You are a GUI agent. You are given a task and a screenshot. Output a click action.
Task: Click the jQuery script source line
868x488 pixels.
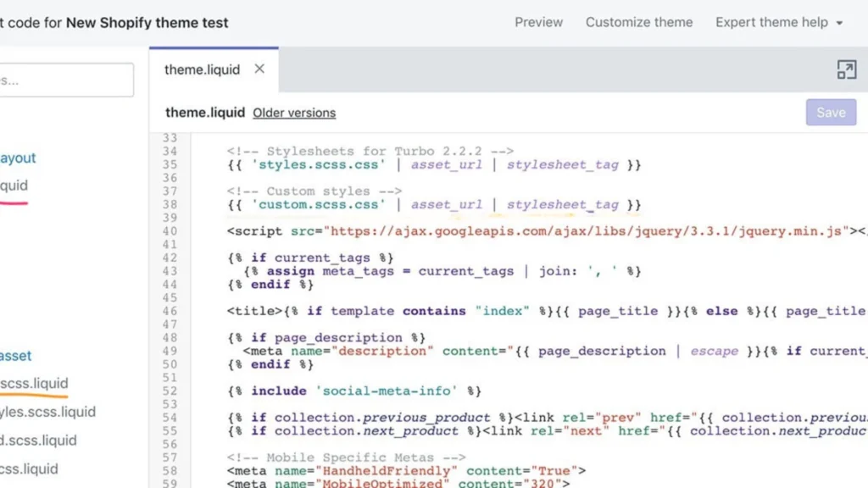509,230
